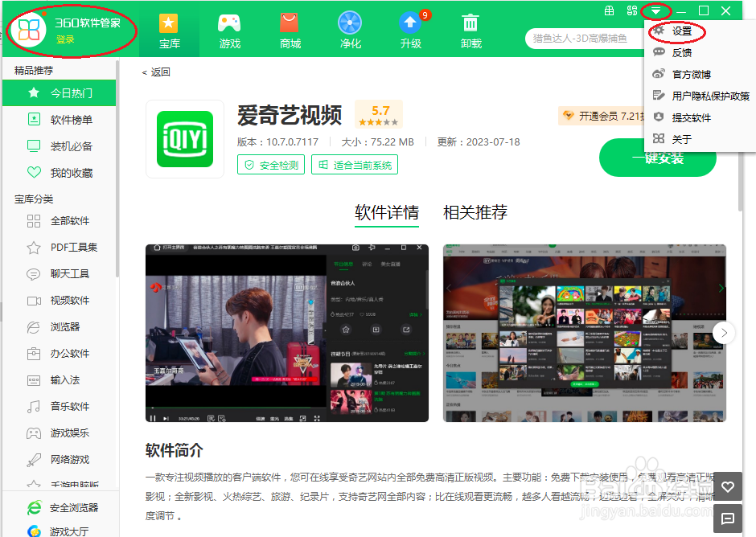
Task: Open 游戏娱乐 category
Action: coord(59,432)
